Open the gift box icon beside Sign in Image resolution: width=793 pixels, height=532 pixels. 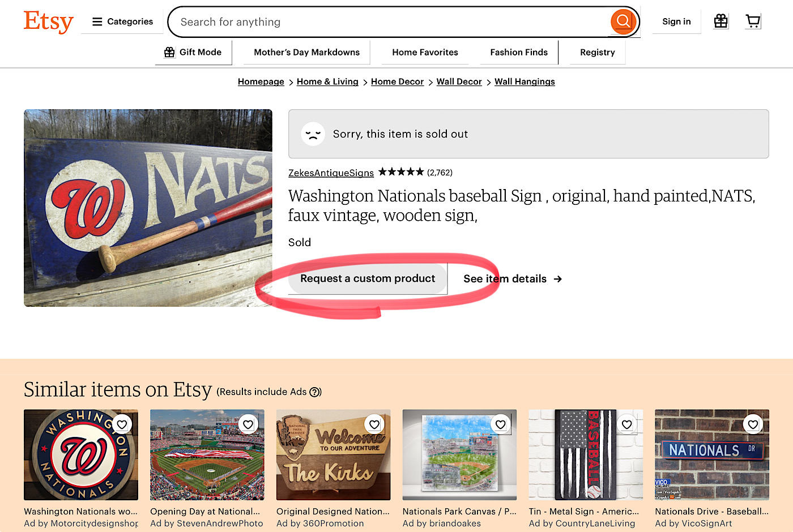click(x=720, y=22)
